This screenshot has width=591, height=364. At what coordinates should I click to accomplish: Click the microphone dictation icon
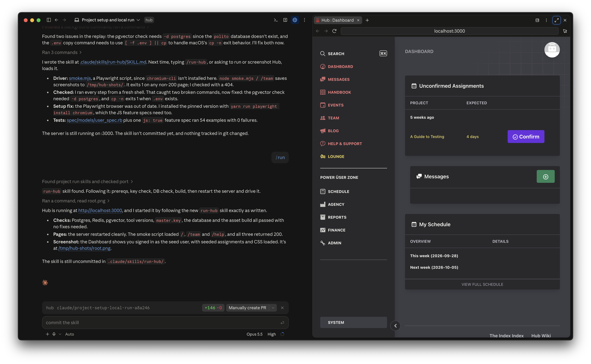(x=54, y=334)
